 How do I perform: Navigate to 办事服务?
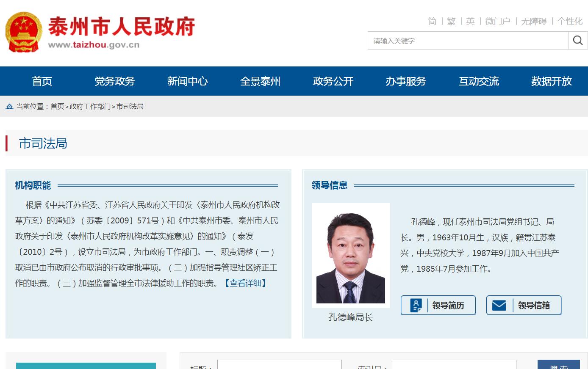(x=406, y=81)
